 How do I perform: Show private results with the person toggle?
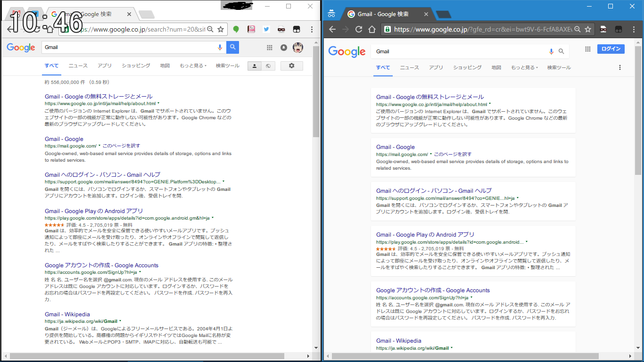pos(255,66)
